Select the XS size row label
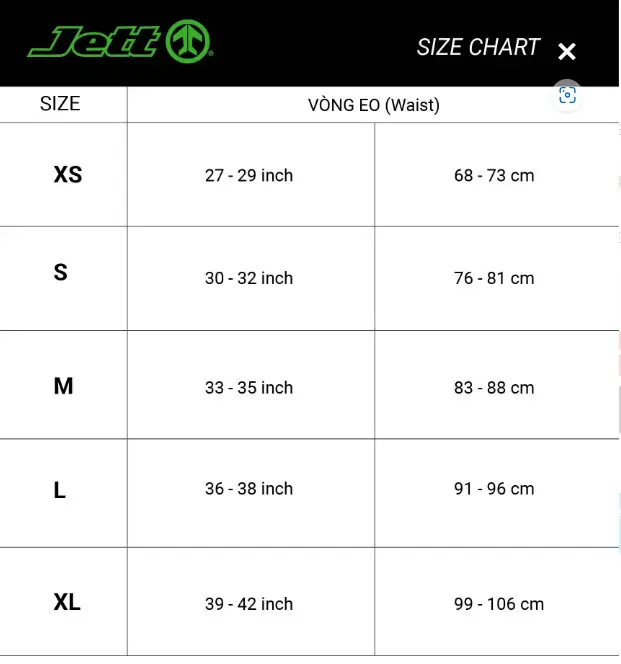This screenshot has height=664, width=621. pos(68,174)
